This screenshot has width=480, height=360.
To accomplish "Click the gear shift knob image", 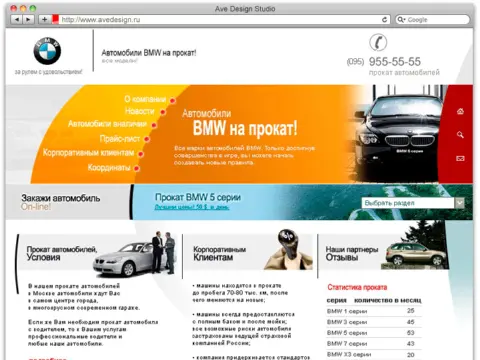I will click(289, 249).
